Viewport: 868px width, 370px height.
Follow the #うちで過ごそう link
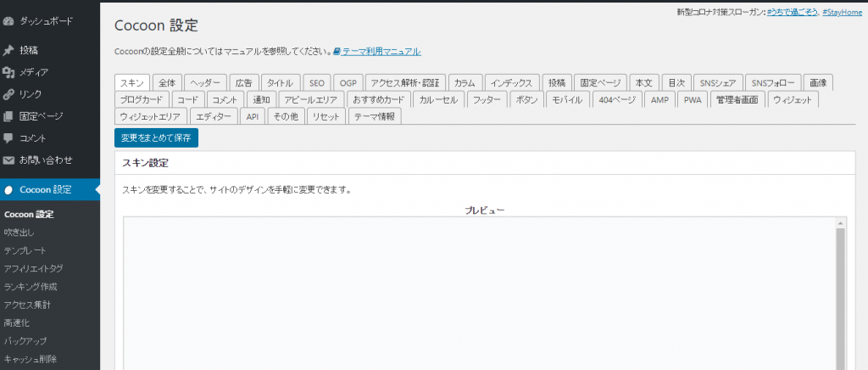[793, 12]
